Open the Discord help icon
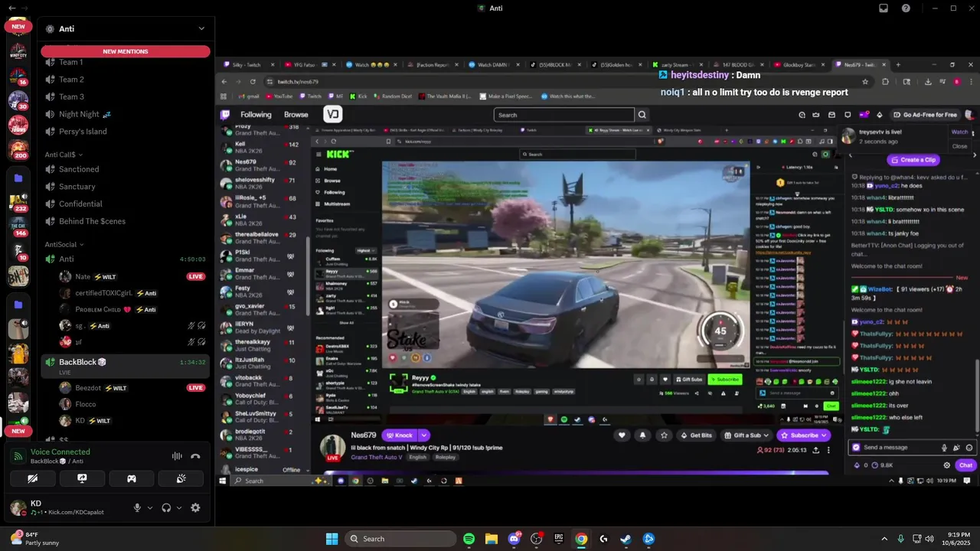The image size is (980, 551). point(906,8)
